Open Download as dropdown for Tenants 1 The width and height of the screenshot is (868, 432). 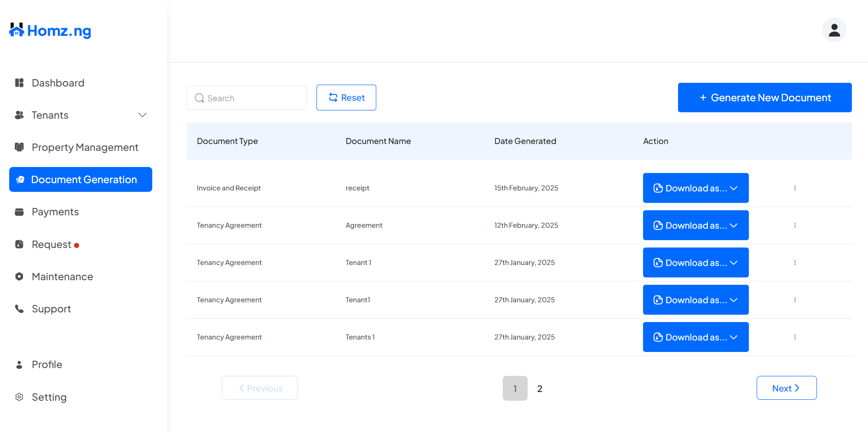click(696, 337)
